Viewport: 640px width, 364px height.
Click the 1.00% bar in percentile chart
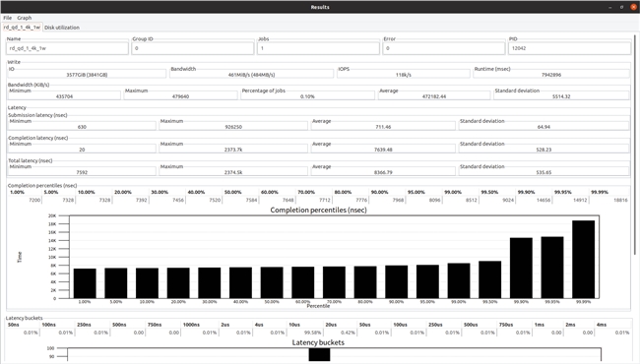pos(85,283)
